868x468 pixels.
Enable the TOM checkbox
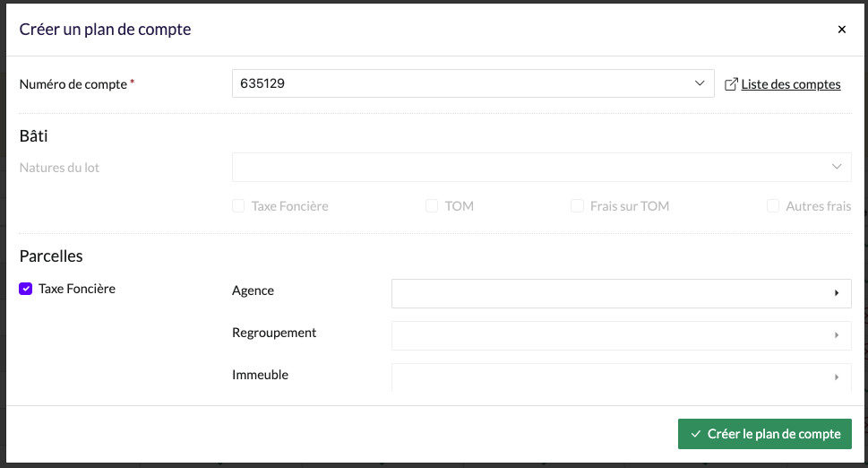pyautogui.click(x=432, y=206)
